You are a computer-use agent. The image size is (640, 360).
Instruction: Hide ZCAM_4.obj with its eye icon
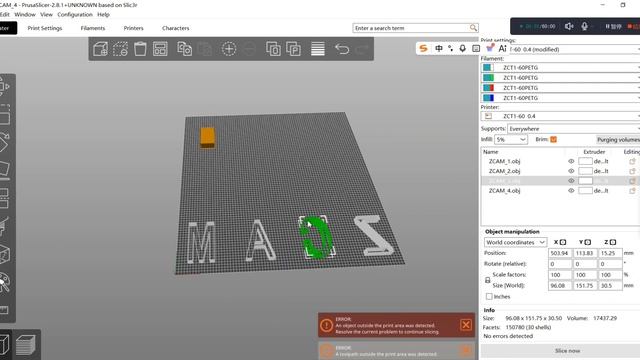[x=571, y=191]
